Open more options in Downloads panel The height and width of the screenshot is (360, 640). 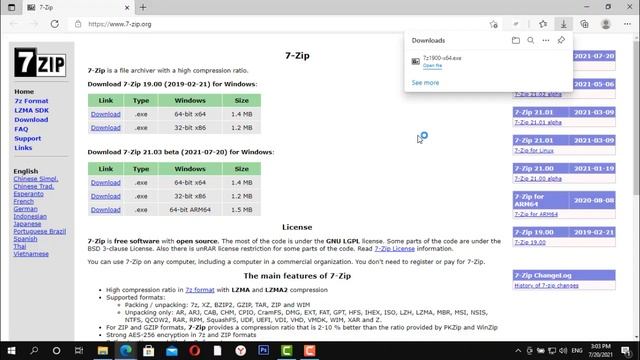click(x=546, y=40)
